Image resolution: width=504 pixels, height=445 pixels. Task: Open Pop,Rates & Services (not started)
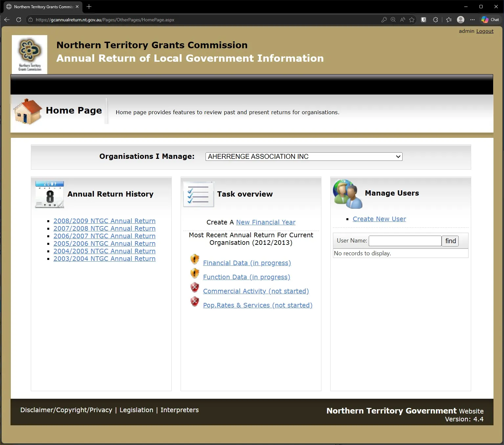(258, 305)
